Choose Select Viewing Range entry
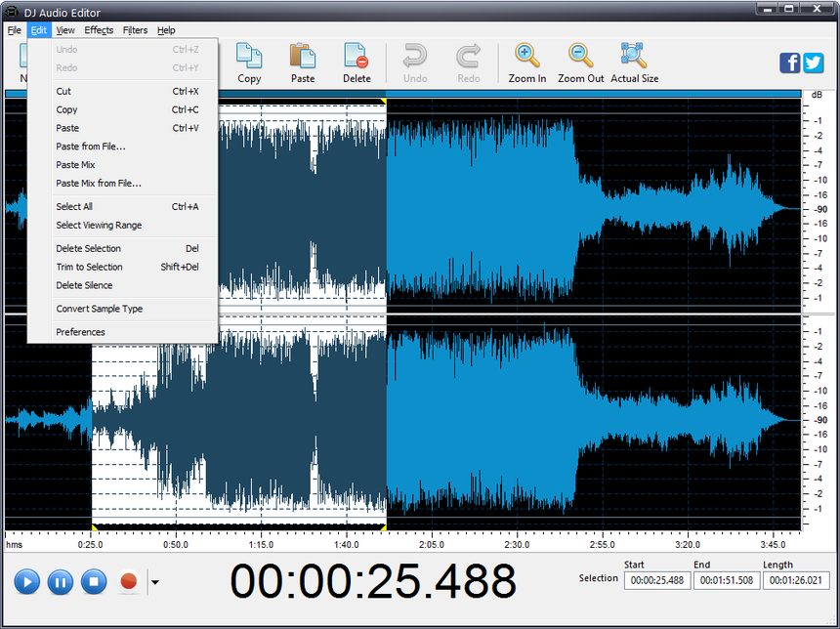 coord(123,225)
